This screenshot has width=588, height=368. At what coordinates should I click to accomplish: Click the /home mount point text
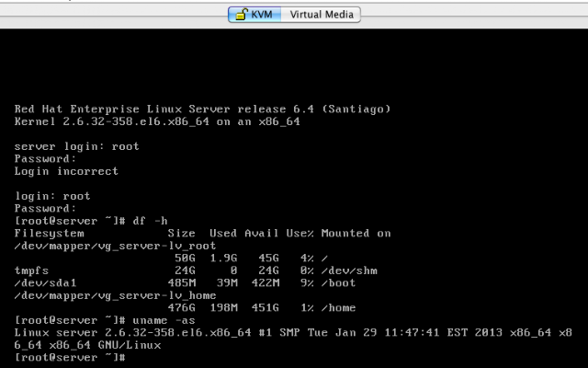pyautogui.click(x=339, y=308)
